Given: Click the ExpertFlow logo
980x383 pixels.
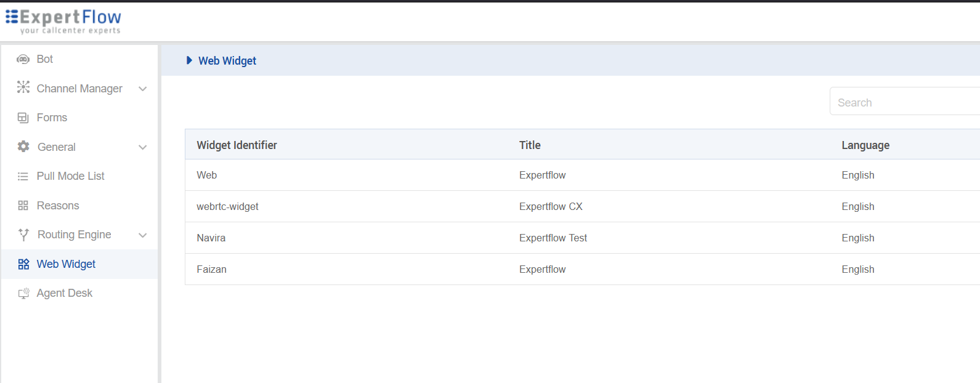Looking at the screenshot, I should pos(63,21).
